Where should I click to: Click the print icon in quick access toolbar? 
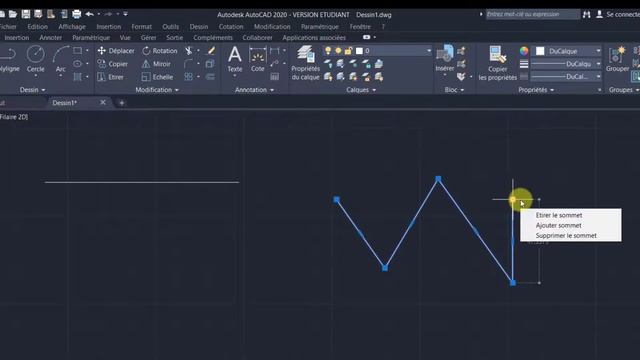pyautogui.click(x=76, y=14)
